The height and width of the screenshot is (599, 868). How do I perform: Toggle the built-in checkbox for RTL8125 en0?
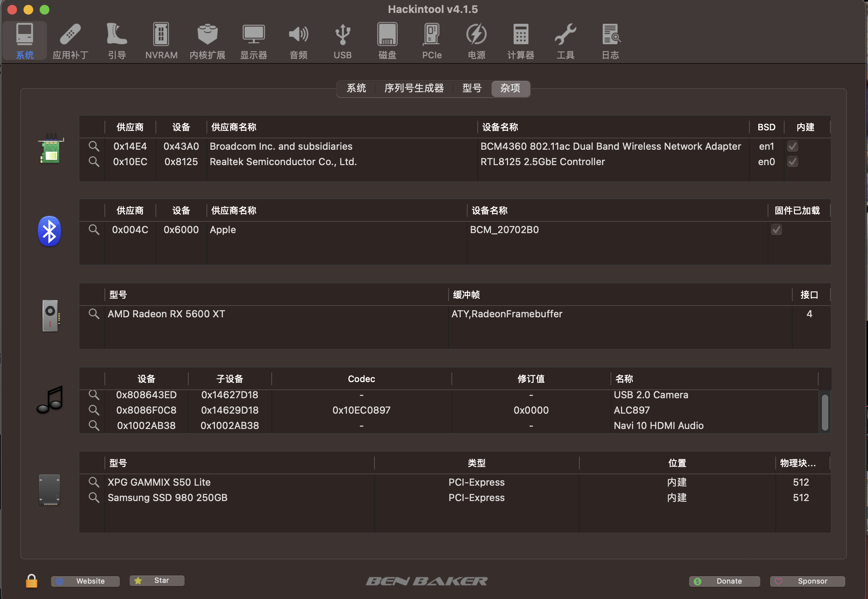click(x=792, y=161)
